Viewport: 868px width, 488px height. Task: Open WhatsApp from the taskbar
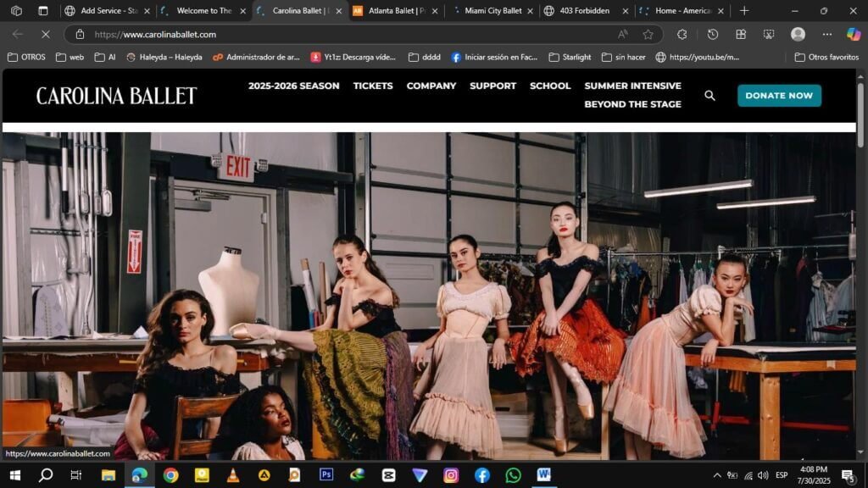(512, 474)
